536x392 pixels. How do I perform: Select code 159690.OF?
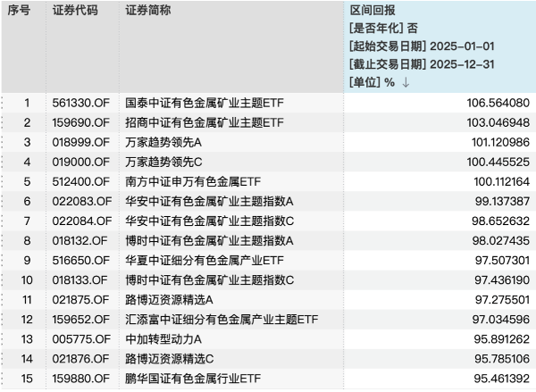click(81, 122)
